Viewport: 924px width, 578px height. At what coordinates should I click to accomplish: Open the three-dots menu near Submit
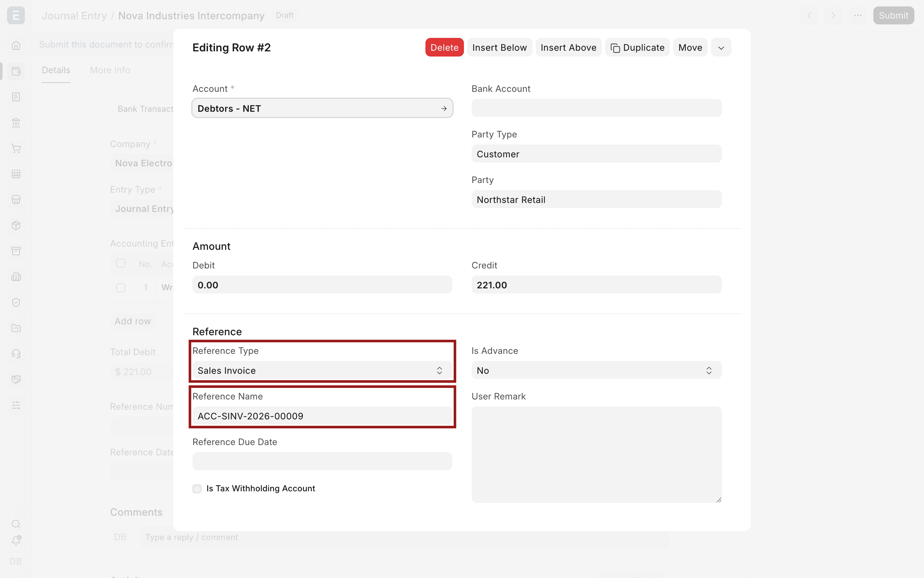click(x=858, y=15)
